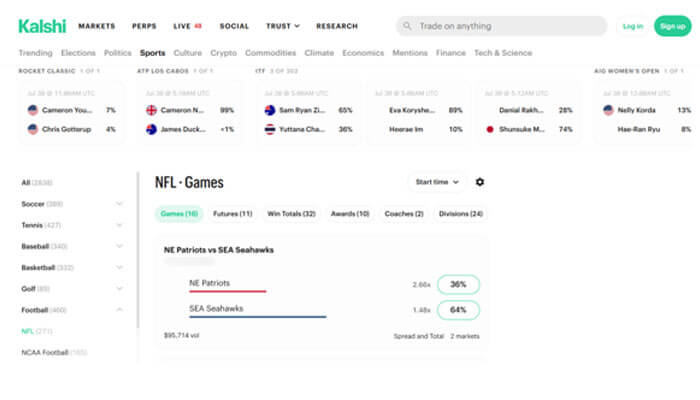Click the flag icon beside James Duck...

click(151, 129)
